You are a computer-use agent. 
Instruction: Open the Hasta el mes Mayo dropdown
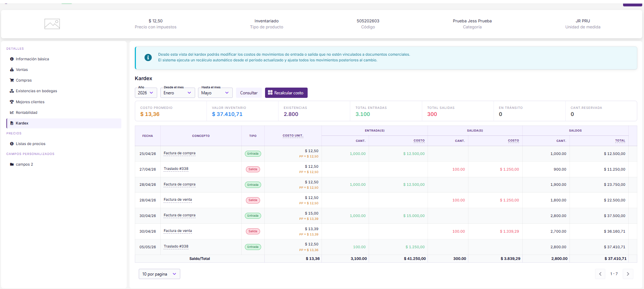tap(215, 93)
